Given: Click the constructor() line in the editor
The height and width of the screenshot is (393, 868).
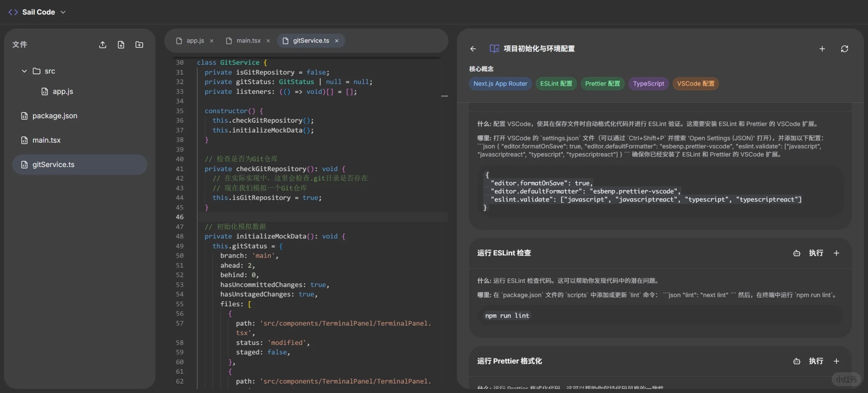Looking at the screenshot, I should coord(233,111).
